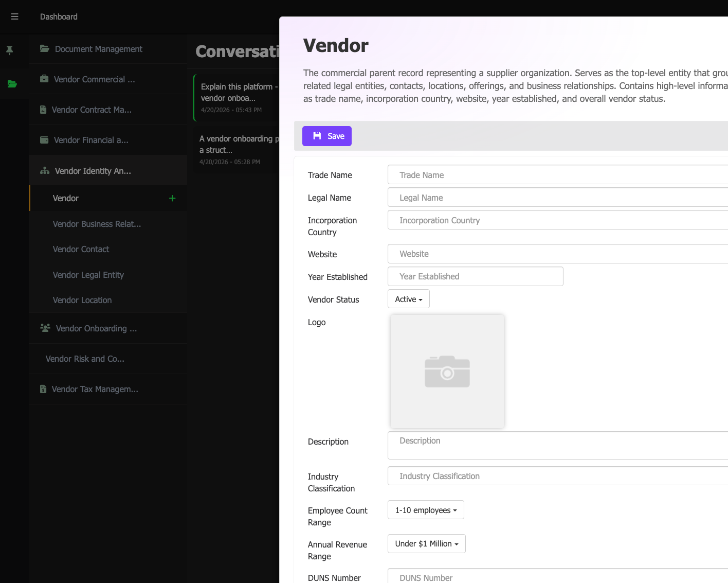Open the Vendor Status dropdown
Screen dimensions: 728x583
pos(408,298)
